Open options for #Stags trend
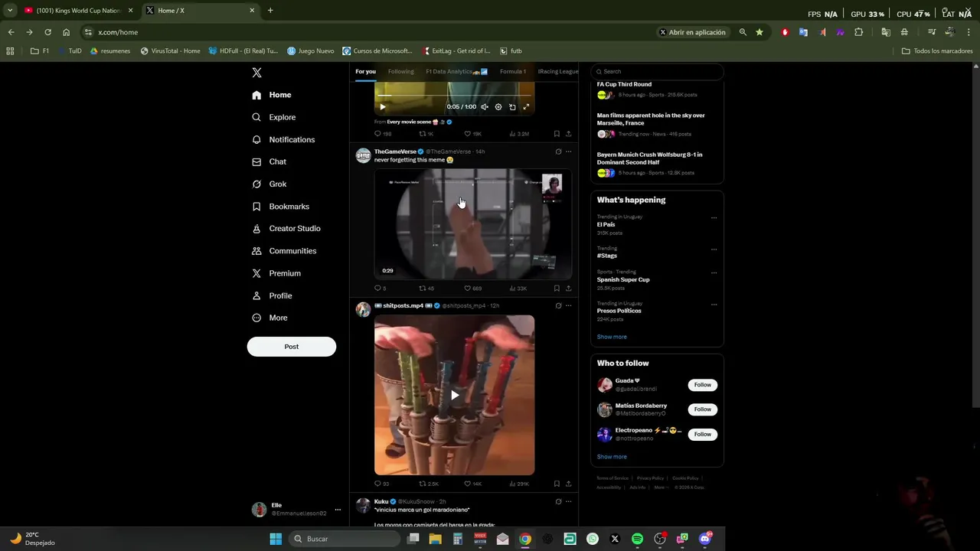 pos(714,249)
